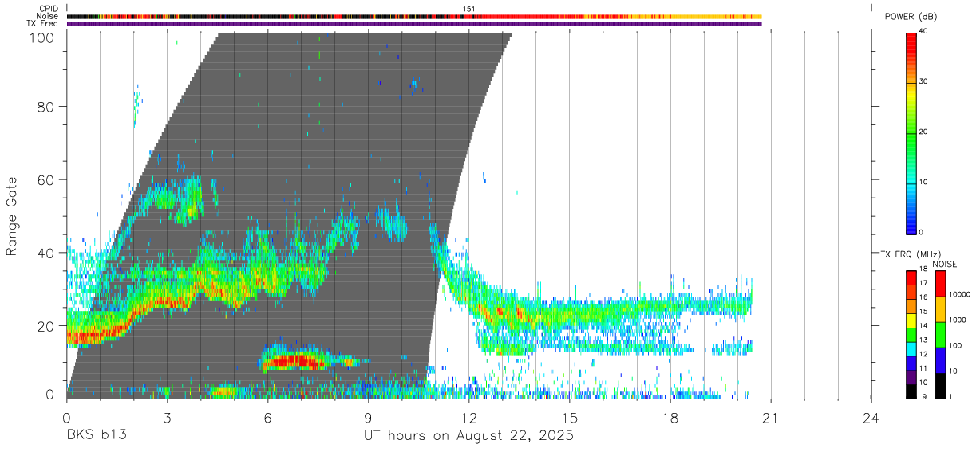The width and height of the screenshot is (980, 452).
Task: Click the 18 tick on the UT hours axis
Action: point(670,417)
